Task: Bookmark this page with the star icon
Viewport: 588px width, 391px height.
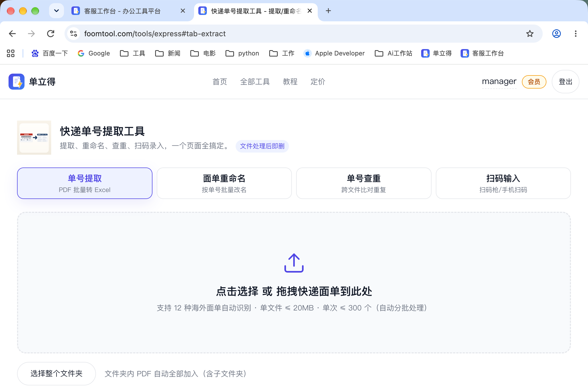Action: (x=530, y=34)
